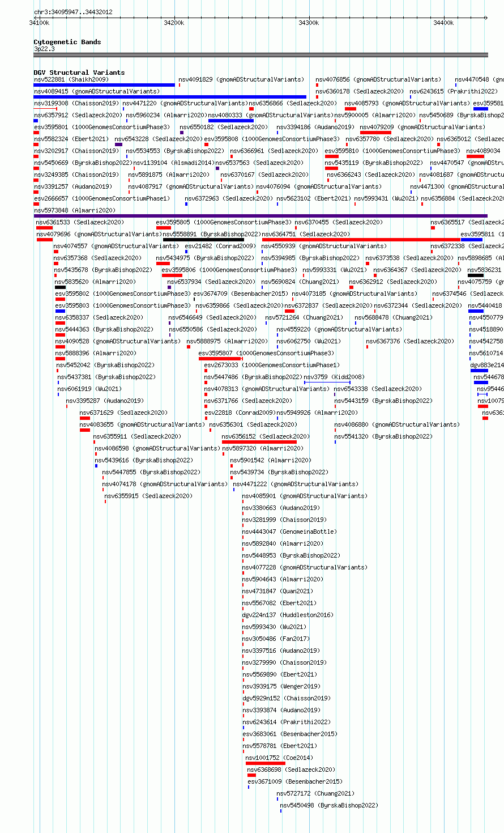The width and height of the screenshot is (504, 833).
Task: Open variant nsv5435119 (ByrskaBishop2022)
Action: click(x=374, y=163)
